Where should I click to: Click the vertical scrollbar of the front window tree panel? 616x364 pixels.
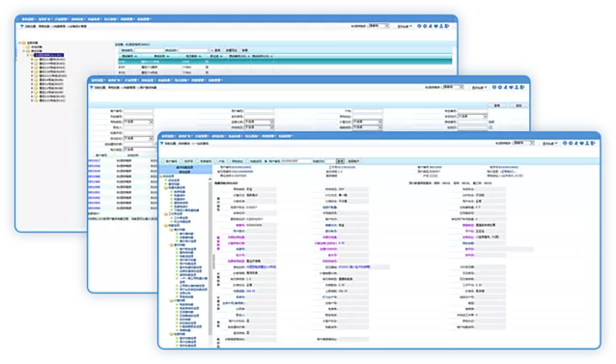(x=210, y=259)
